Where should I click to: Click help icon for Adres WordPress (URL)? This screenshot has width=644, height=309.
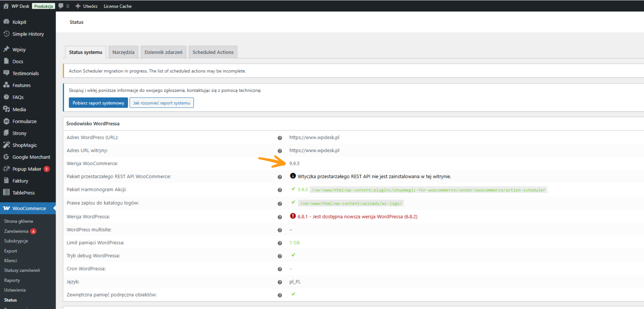[x=280, y=138]
